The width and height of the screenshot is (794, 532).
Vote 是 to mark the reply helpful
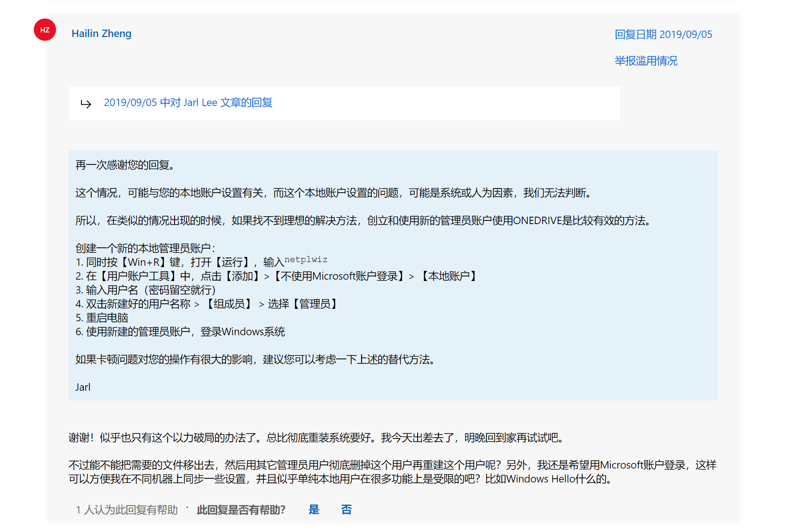(x=314, y=510)
